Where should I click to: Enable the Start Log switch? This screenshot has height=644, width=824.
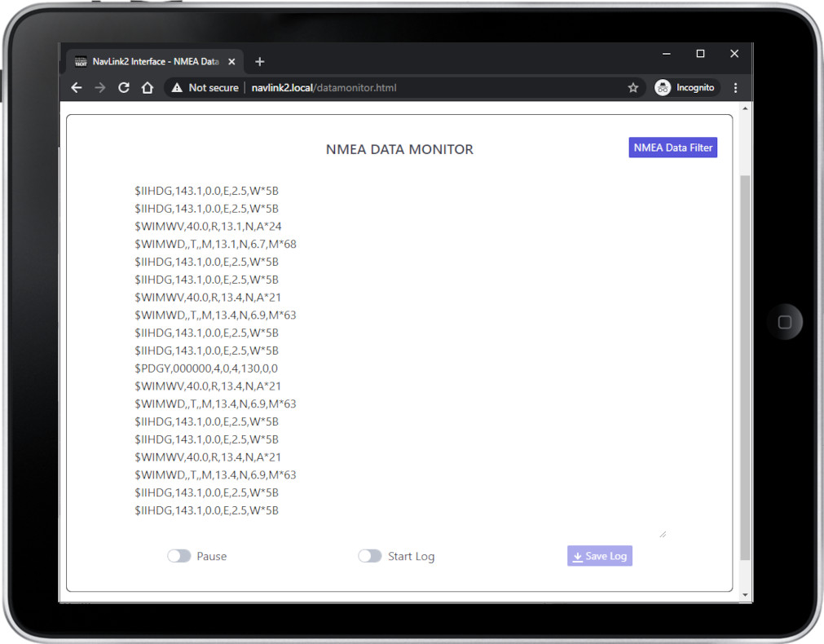370,556
